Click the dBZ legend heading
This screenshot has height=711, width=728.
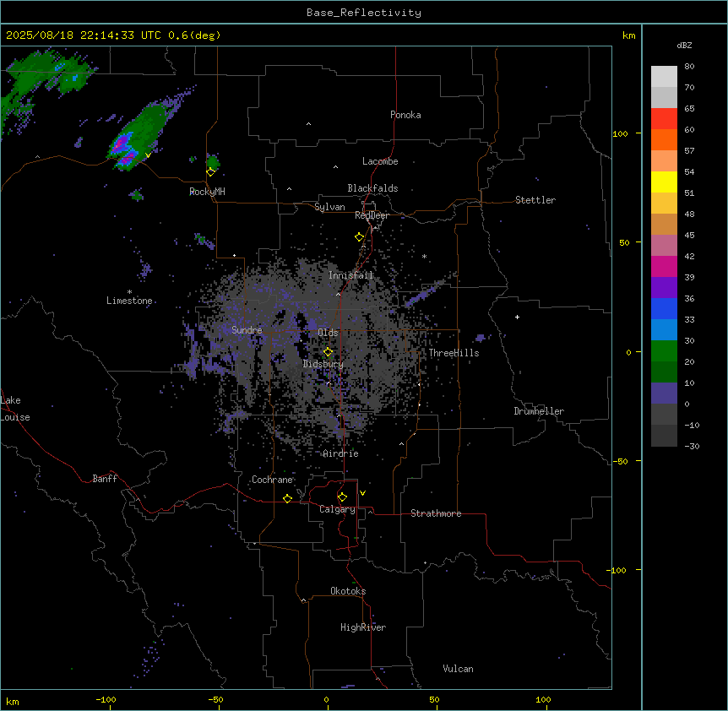tap(684, 45)
